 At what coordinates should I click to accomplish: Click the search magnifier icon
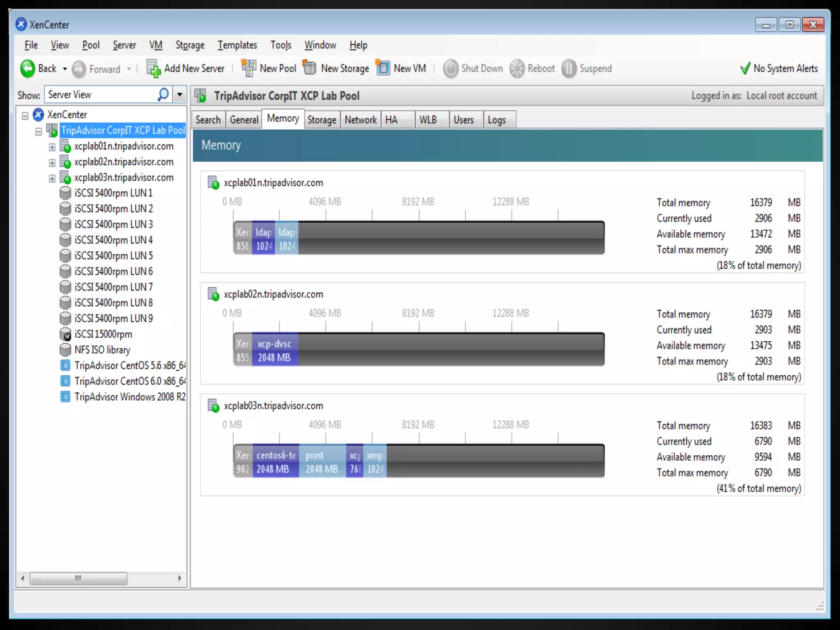[x=163, y=95]
